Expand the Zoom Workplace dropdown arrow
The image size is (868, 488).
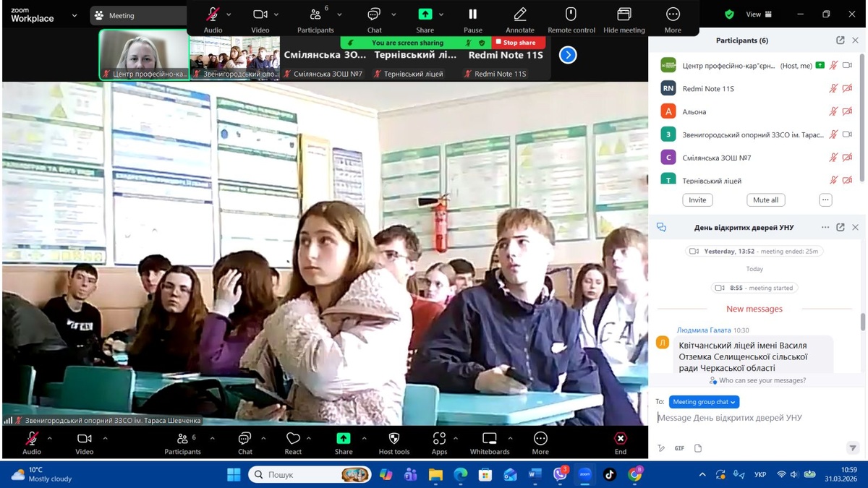[74, 15]
